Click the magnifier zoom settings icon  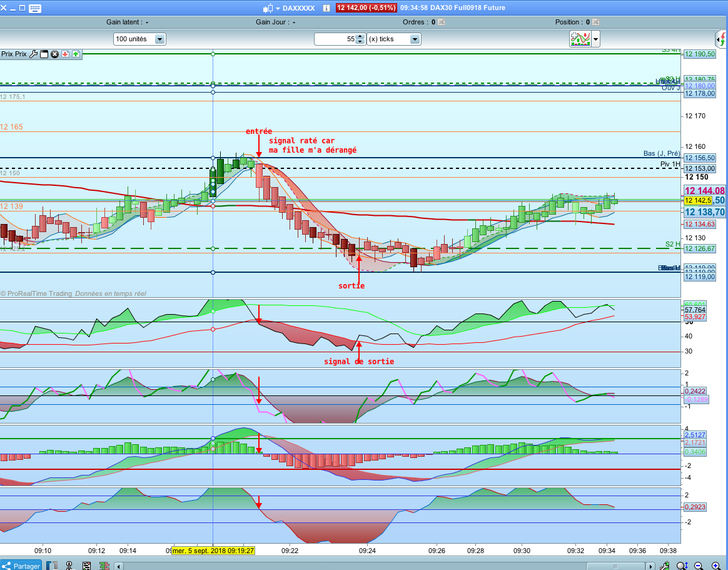pyautogui.click(x=682, y=566)
